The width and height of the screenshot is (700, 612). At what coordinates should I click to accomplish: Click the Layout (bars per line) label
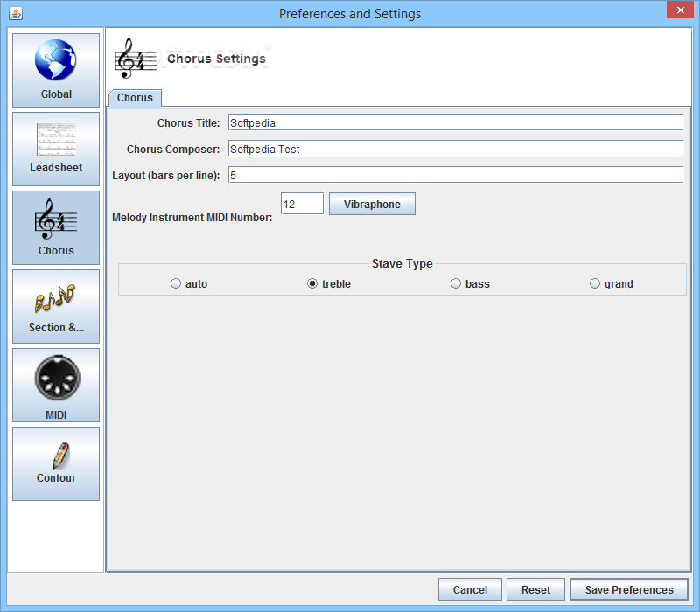tap(166, 176)
